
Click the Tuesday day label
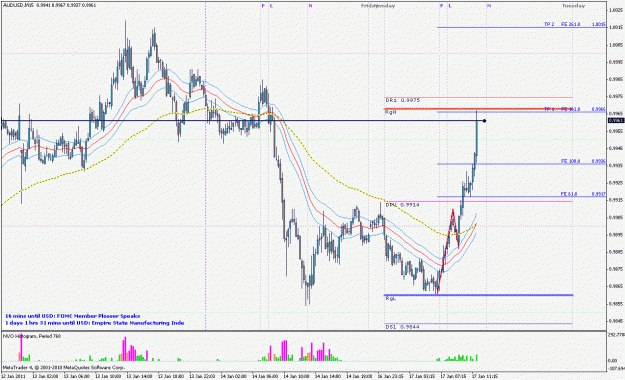pos(573,6)
